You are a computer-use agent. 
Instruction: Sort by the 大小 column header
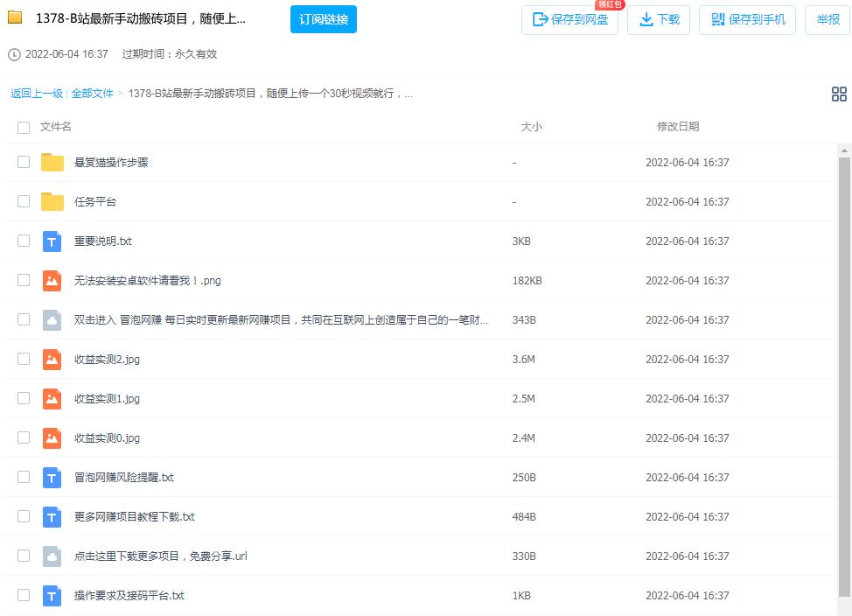(531, 127)
